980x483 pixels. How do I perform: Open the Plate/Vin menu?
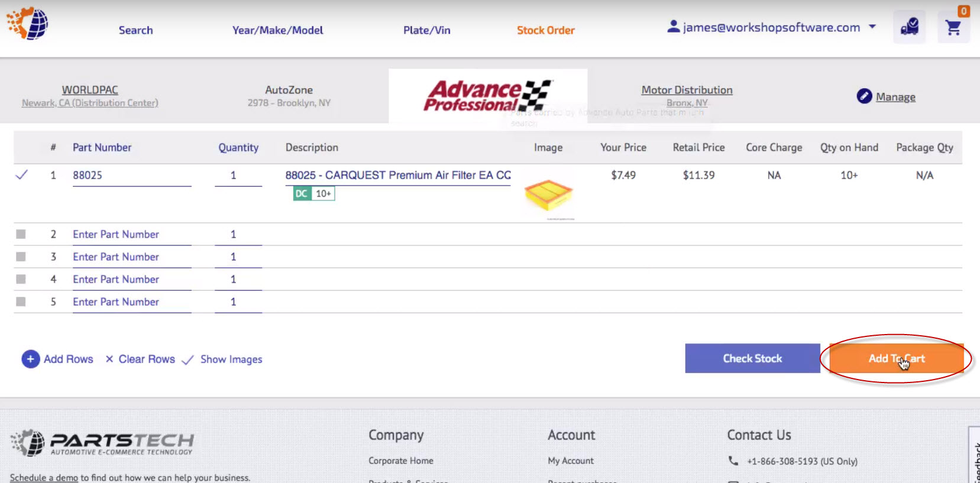coord(426,30)
